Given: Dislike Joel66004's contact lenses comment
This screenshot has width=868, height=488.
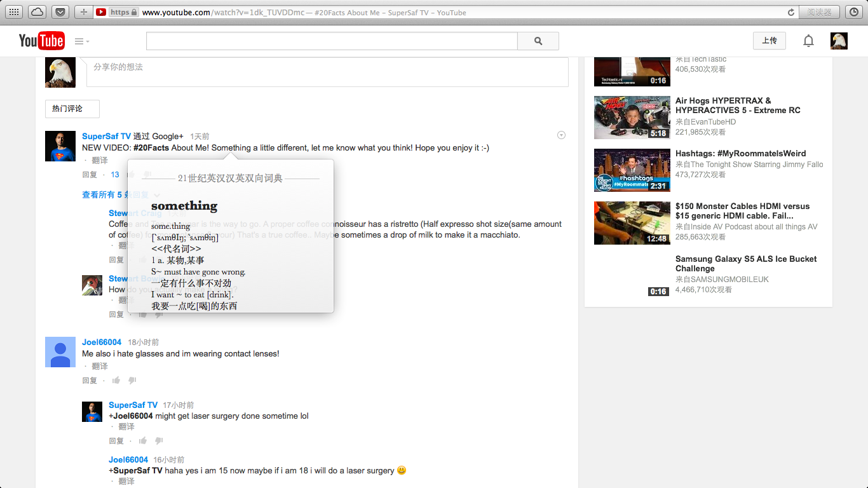Looking at the screenshot, I should click(x=132, y=381).
